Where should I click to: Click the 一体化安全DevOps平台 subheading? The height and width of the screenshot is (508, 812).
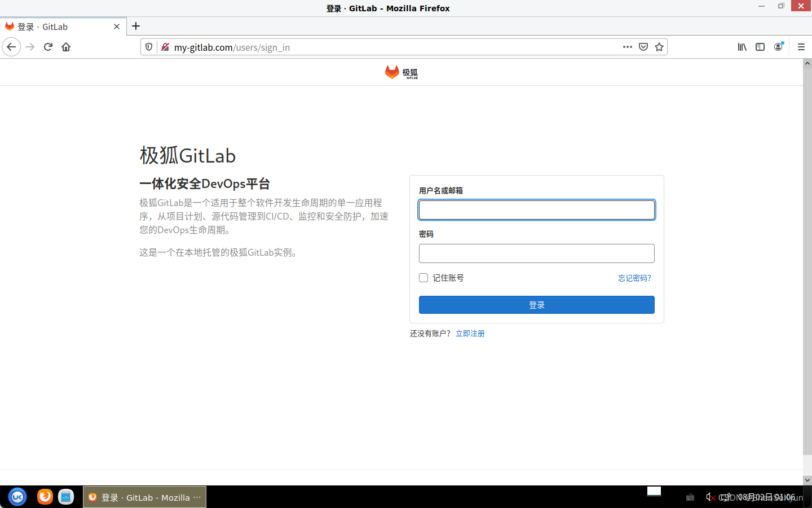pos(205,183)
